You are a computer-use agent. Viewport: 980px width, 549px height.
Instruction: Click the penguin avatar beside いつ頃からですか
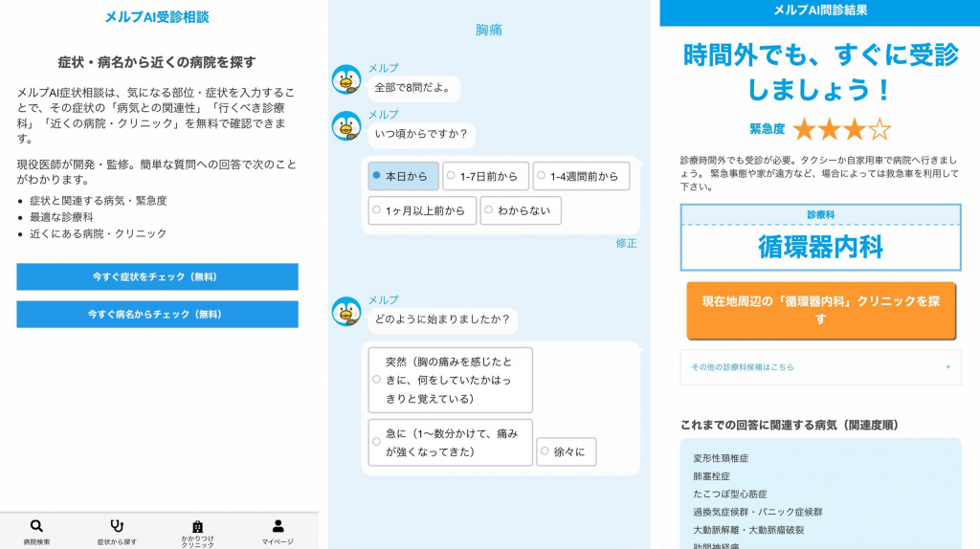point(346,127)
